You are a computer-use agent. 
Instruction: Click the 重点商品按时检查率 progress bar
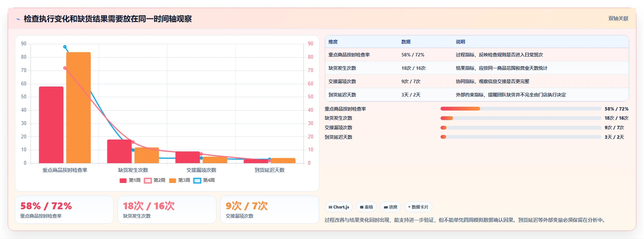(x=521, y=109)
